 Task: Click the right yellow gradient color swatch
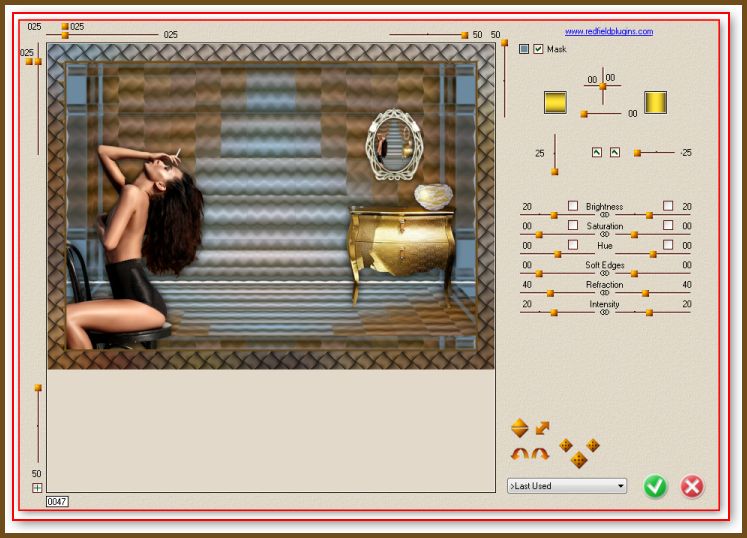pyautogui.click(x=656, y=102)
